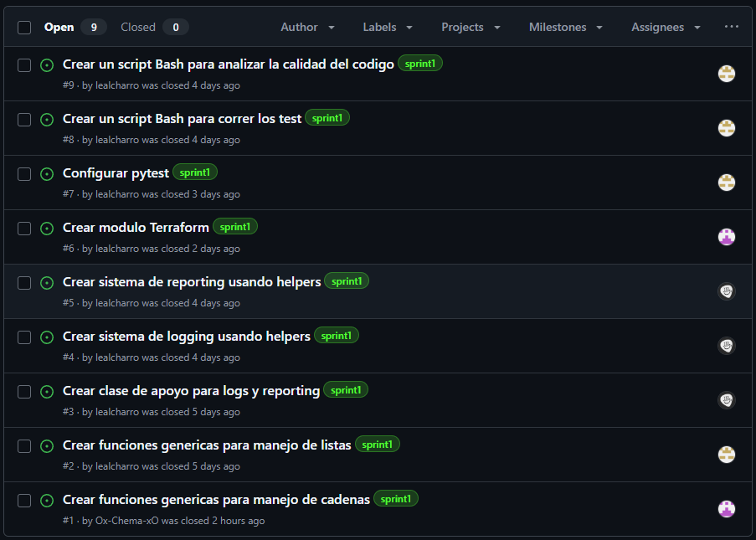Image resolution: width=756 pixels, height=540 pixels.
Task: Click the green sprint1 label on Configurar pytest
Action: click(x=195, y=172)
